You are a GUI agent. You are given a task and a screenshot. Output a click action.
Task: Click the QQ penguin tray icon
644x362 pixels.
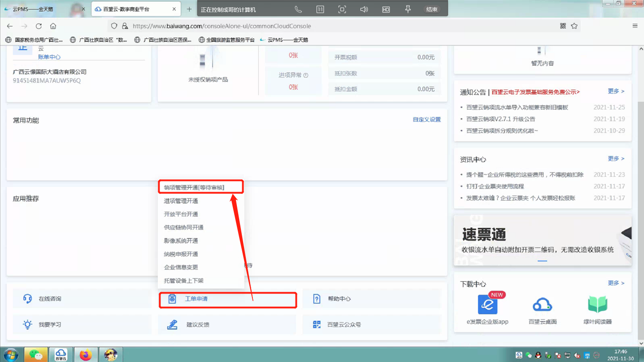point(538,355)
